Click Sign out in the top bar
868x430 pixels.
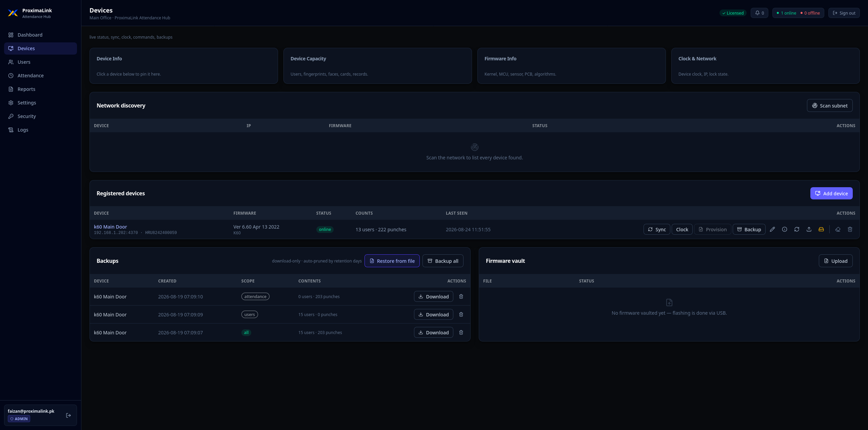coord(844,13)
